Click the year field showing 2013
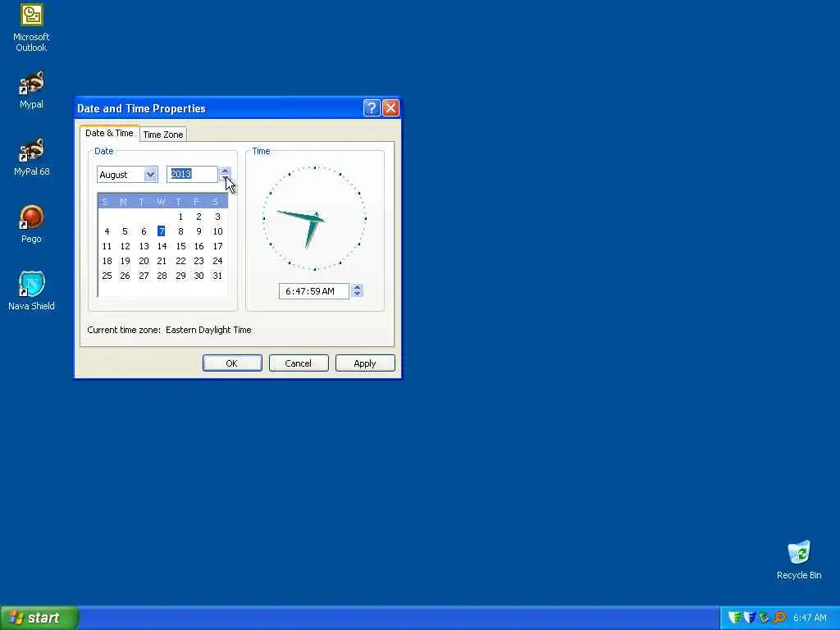Viewport: 840px width, 630px height. pos(192,174)
